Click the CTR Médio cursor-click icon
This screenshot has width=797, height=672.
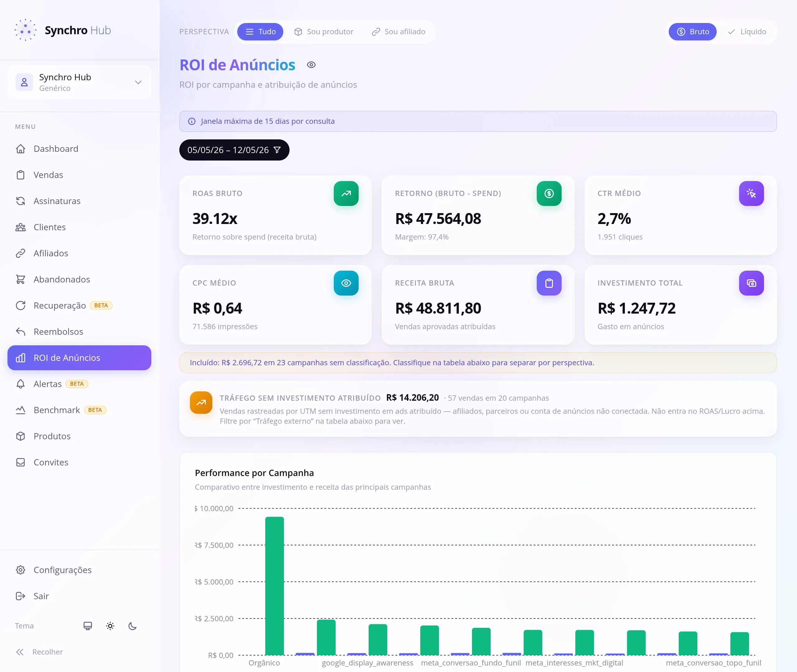[751, 194]
